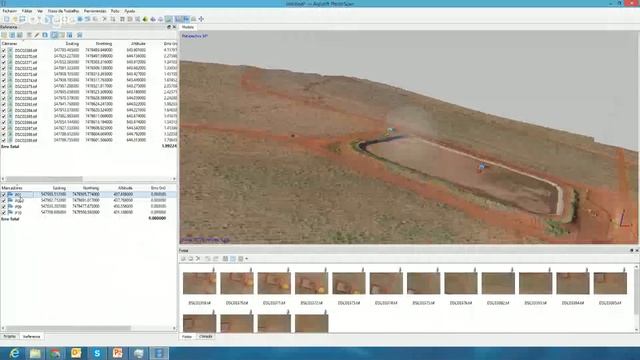
Task: Click the first icon in Fotos pane toolbar
Action: [183, 258]
